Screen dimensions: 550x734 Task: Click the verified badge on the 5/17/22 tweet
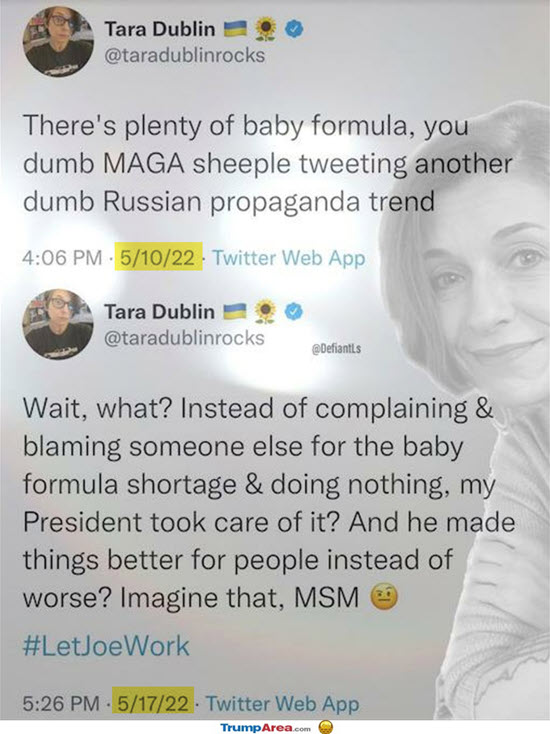click(294, 312)
